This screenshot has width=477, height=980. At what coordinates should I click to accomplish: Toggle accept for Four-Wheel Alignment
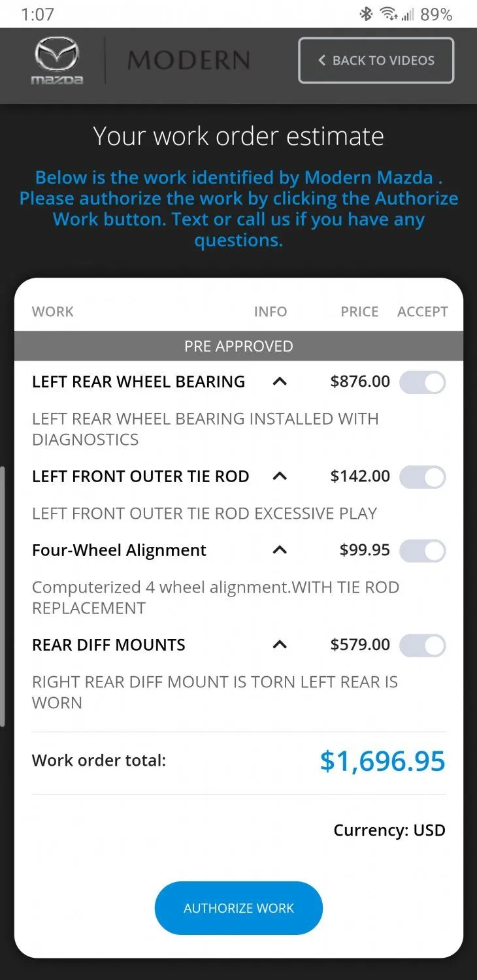(423, 551)
